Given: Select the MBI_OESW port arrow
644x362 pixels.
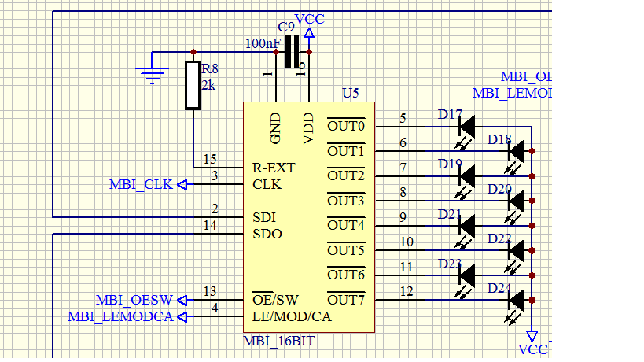Looking at the screenshot, I should [182, 301].
